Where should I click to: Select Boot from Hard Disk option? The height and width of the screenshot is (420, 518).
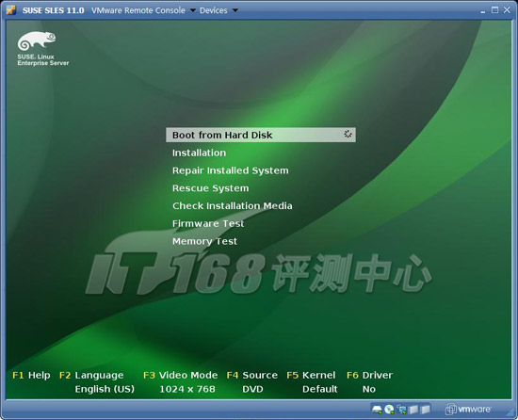click(261, 135)
